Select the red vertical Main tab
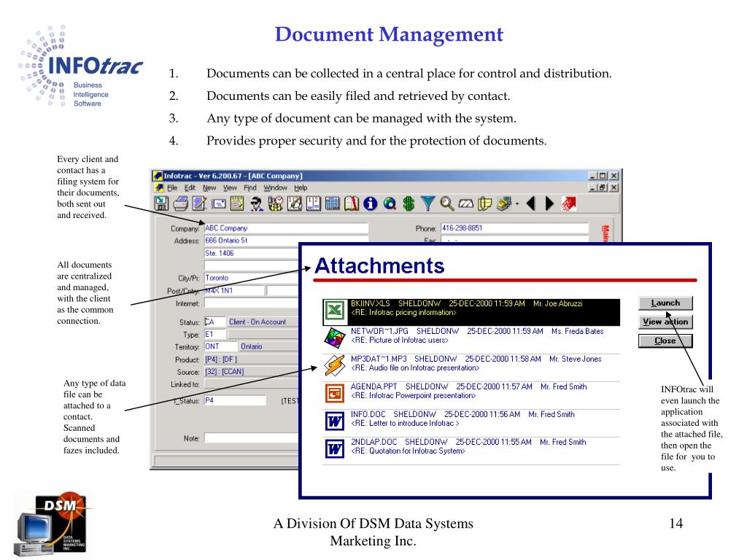This screenshot has width=747, height=560. point(605,233)
